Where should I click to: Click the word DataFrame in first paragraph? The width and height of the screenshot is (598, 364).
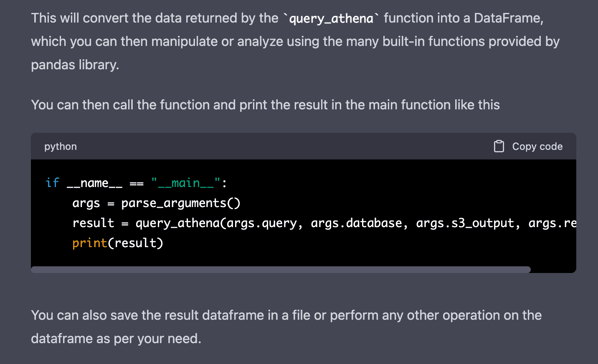(508, 18)
